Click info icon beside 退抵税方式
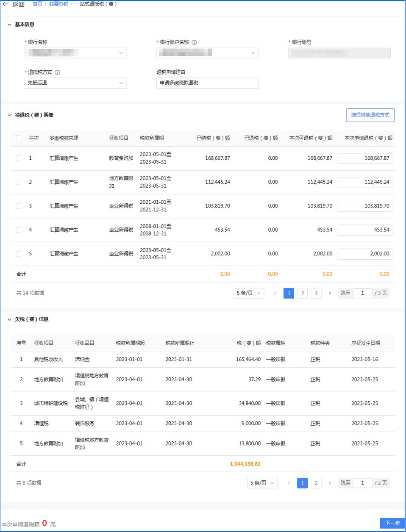 pos(58,72)
